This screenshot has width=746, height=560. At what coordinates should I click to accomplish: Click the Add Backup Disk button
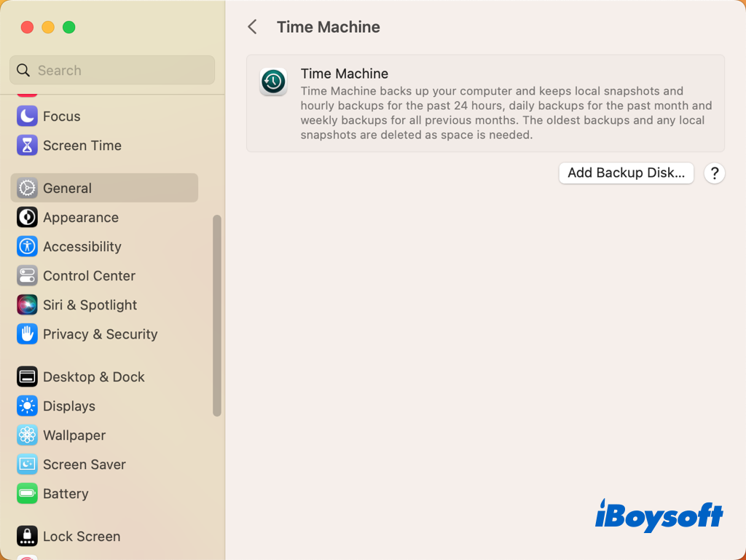626,173
